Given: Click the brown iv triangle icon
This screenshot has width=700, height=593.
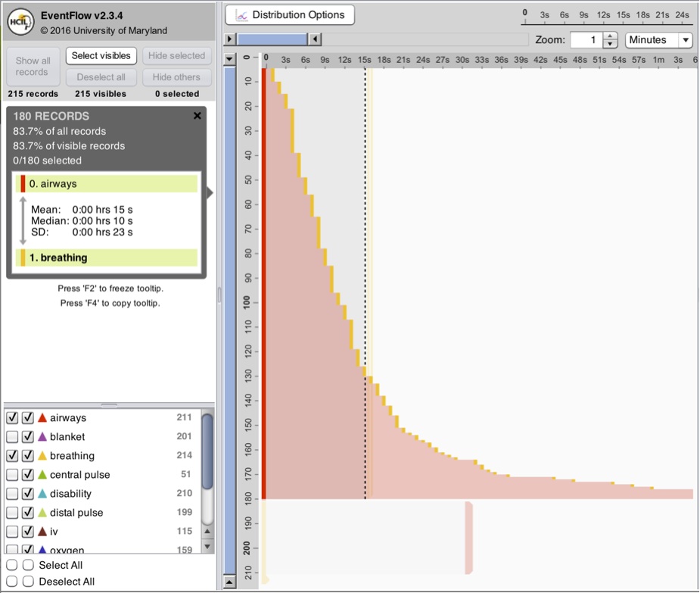Looking at the screenshot, I should (42, 532).
